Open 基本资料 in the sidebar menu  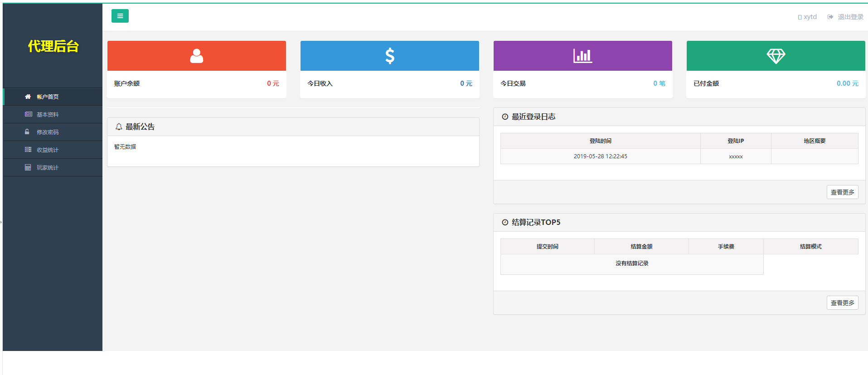pos(47,114)
